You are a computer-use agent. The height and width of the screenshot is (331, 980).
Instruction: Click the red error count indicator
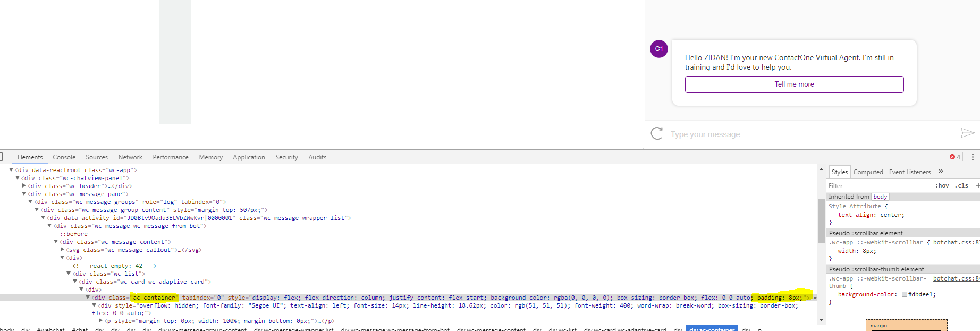click(955, 157)
